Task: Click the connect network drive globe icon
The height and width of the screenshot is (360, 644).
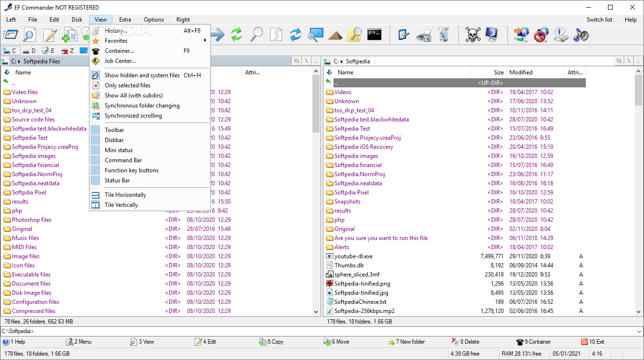Action: 521,35
